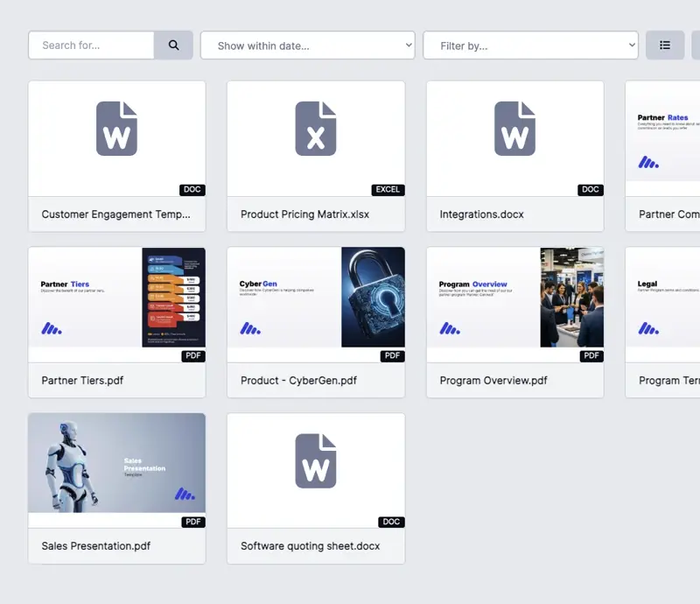Viewport: 700px width, 604px height.
Task: Click the CyberGen padlock preview image
Action: click(373, 298)
